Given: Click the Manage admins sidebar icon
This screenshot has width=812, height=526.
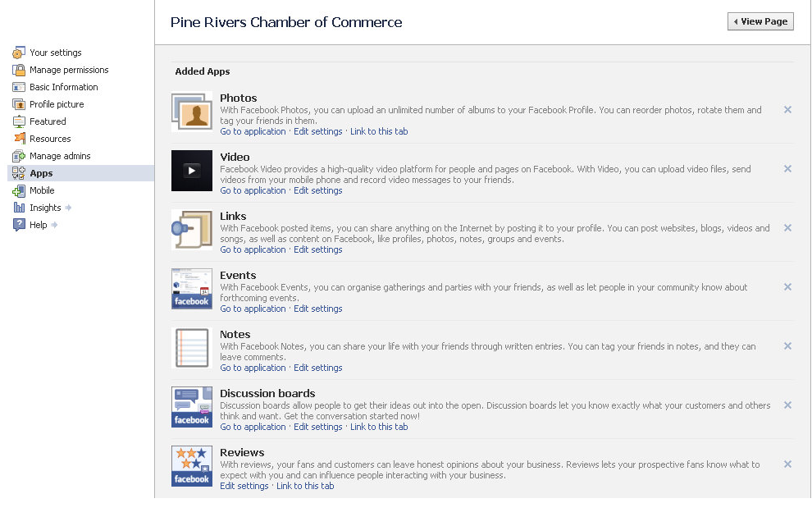Looking at the screenshot, I should (x=17, y=155).
